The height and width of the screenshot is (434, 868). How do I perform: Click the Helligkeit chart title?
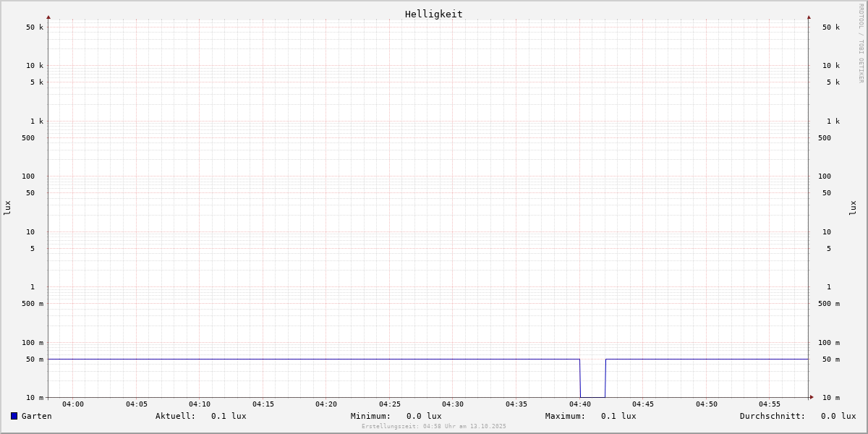(x=433, y=14)
